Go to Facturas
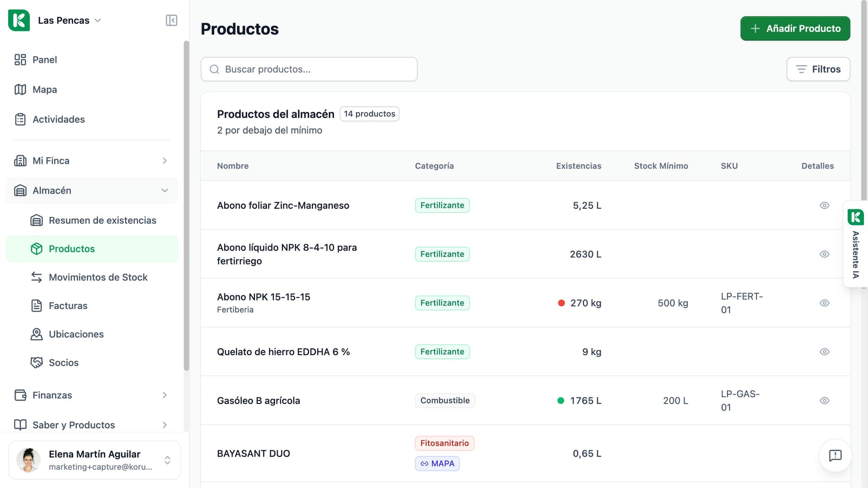Viewport: 868px width, 488px height. 92,306
